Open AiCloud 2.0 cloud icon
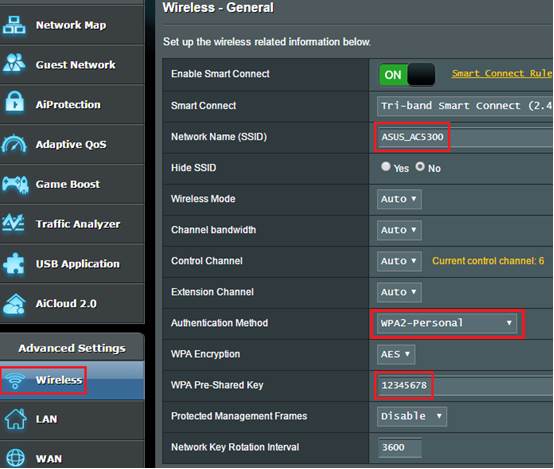 coord(14,304)
